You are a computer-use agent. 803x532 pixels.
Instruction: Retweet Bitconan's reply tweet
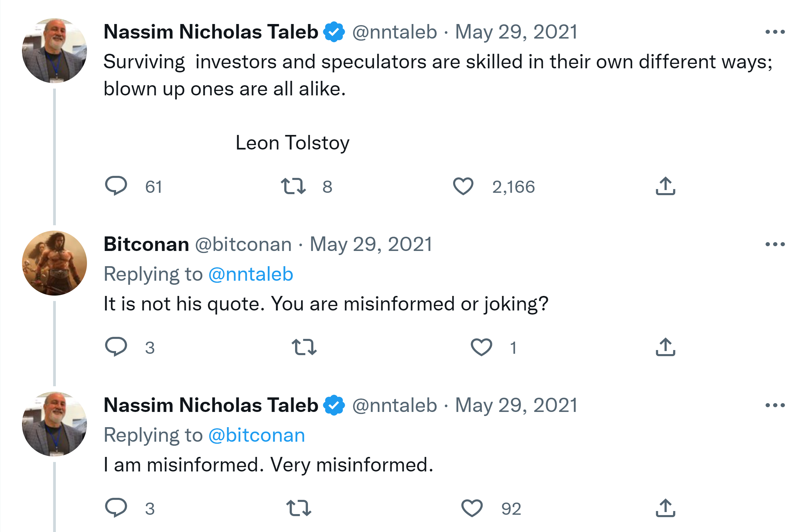[304, 347]
